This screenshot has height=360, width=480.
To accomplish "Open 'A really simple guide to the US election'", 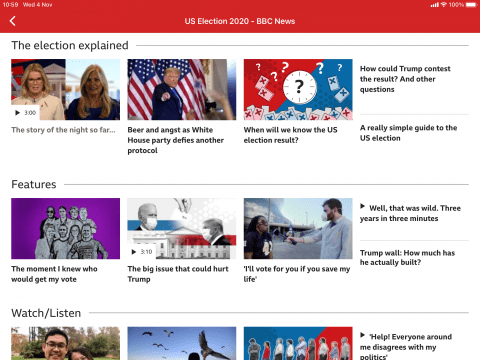I will coord(408,133).
